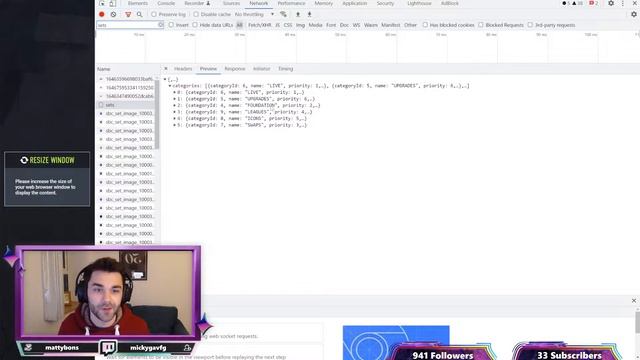Check the Hide data URLs checkbox

click(x=195, y=25)
